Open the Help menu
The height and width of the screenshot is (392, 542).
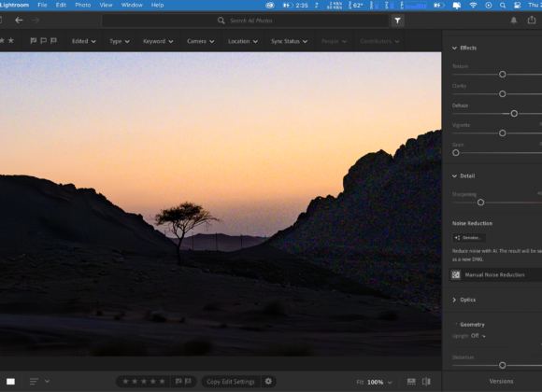tap(157, 5)
